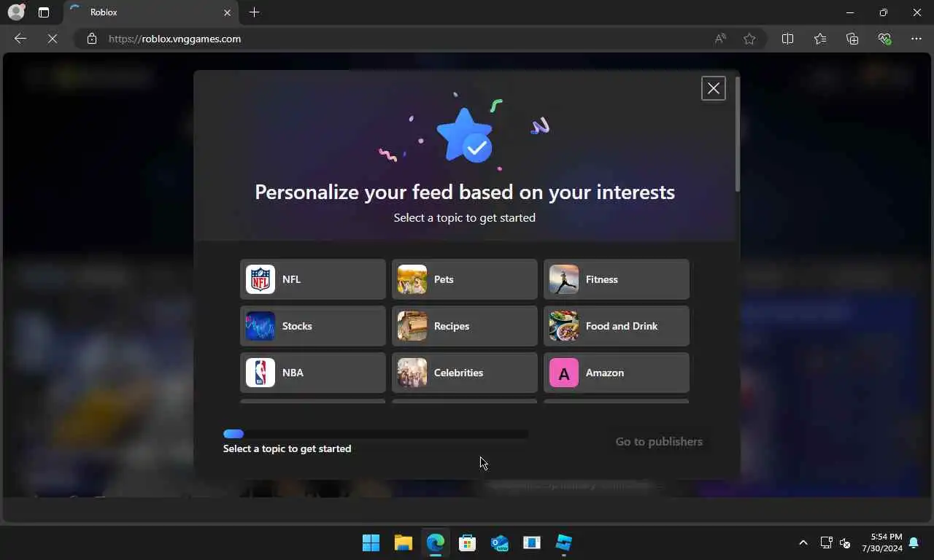Click Microsoft Edge taskbar icon
The image size is (934, 560).
pos(436,542)
